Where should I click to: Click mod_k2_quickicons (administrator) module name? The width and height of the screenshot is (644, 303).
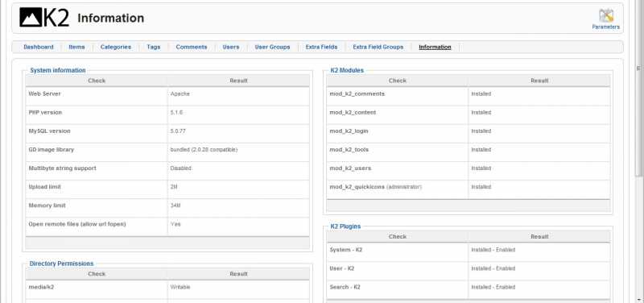(x=375, y=187)
